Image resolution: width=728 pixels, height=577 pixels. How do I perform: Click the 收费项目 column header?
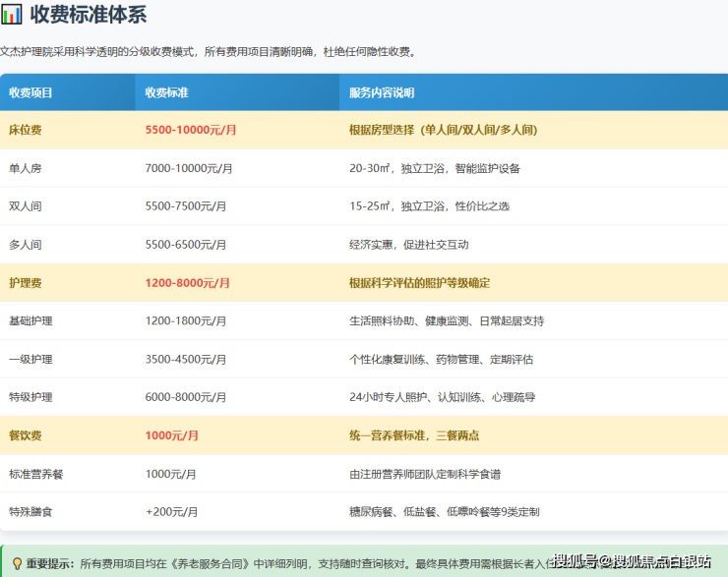[x=30, y=92]
